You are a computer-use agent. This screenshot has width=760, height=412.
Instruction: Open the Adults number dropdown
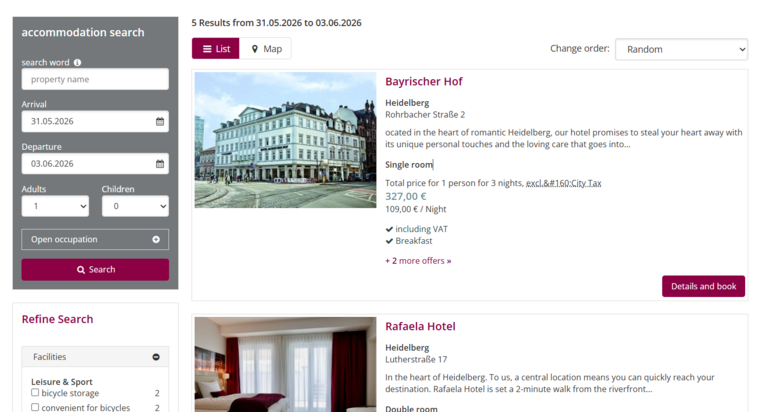click(x=55, y=206)
